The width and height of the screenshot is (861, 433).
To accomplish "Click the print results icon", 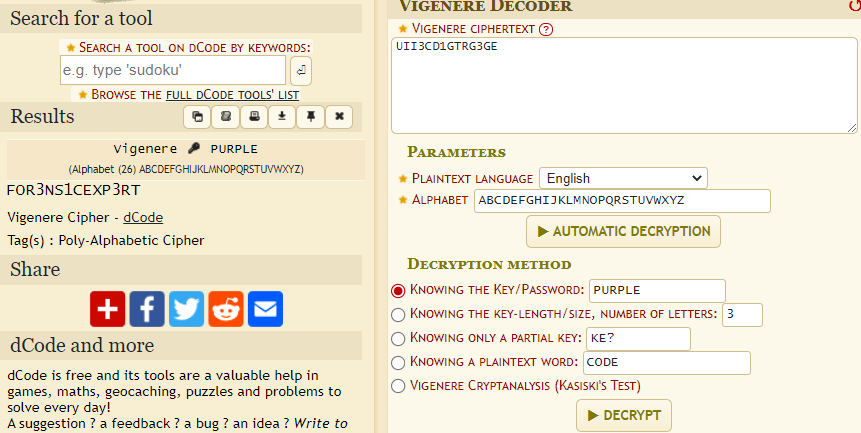I will click(x=254, y=117).
